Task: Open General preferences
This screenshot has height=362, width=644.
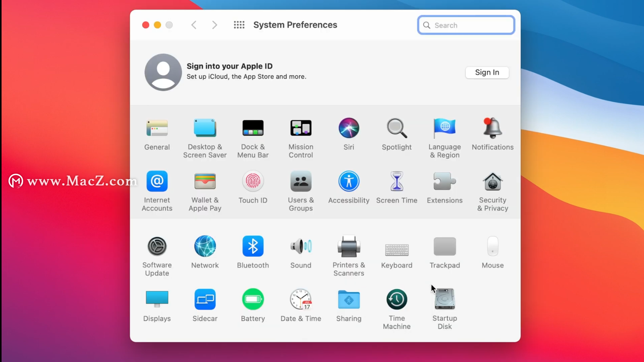Action: coord(157,128)
